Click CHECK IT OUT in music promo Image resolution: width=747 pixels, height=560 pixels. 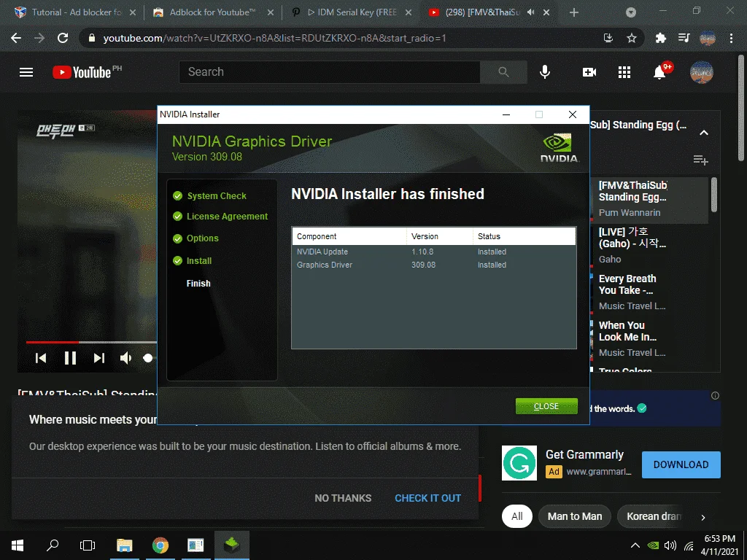point(427,498)
